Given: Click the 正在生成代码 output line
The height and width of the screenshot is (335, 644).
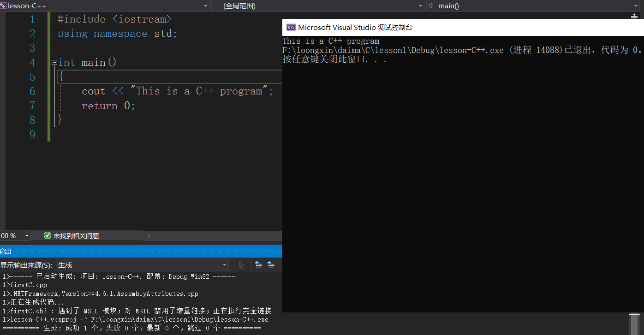Looking at the screenshot, I should click(x=33, y=302).
